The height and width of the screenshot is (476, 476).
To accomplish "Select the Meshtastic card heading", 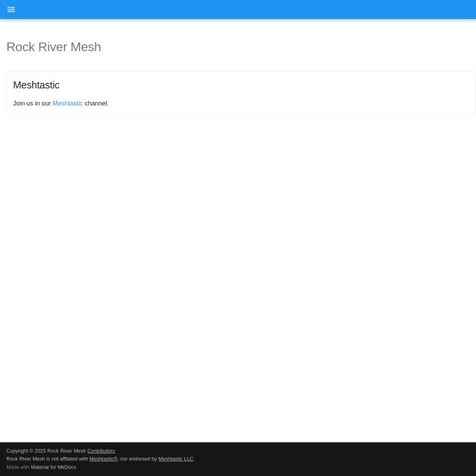I will (x=36, y=85).
